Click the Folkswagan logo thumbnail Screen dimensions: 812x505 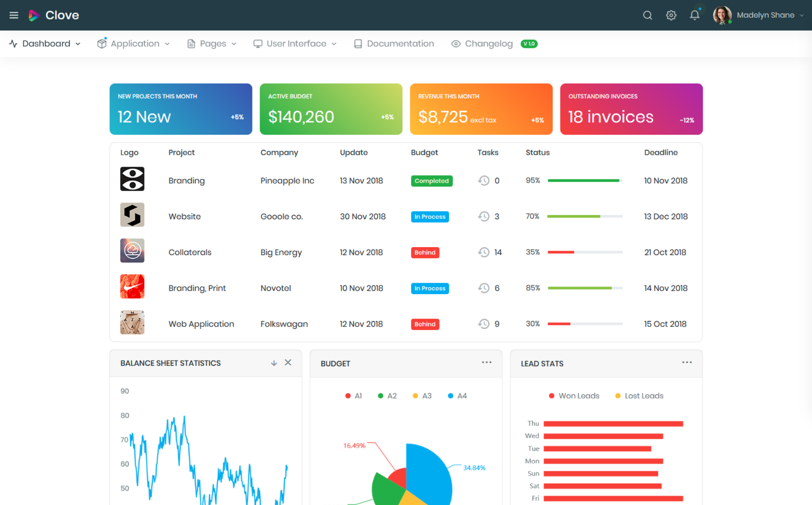click(x=132, y=322)
